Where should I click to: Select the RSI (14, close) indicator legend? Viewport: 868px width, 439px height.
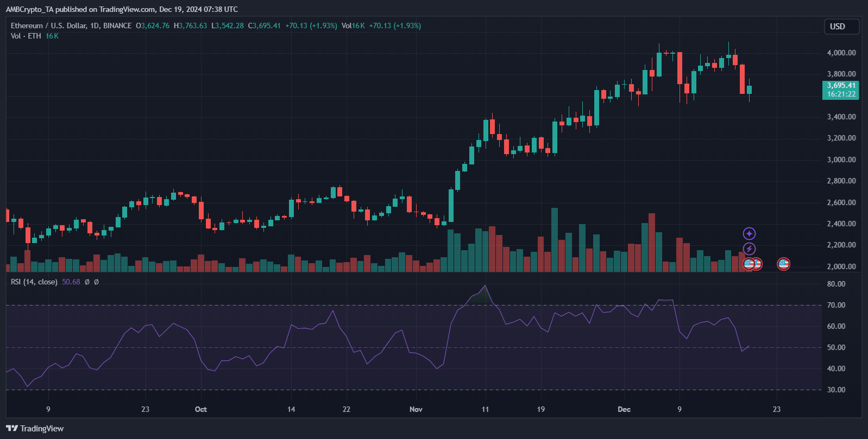click(x=34, y=282)
